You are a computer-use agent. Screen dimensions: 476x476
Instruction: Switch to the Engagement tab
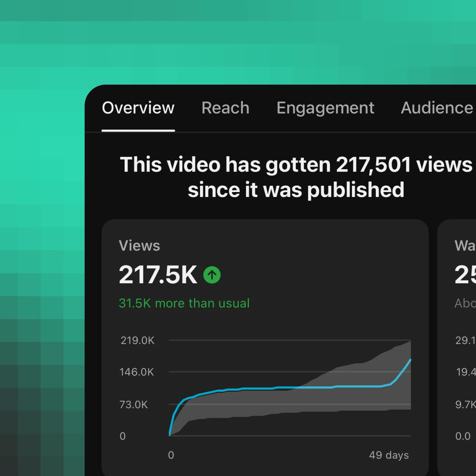point(325,109)
